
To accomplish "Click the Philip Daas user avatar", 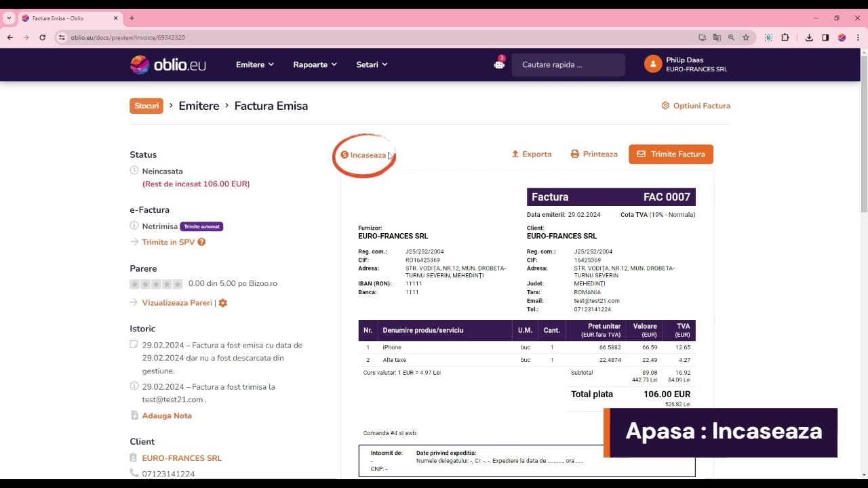I will point(653,64).
